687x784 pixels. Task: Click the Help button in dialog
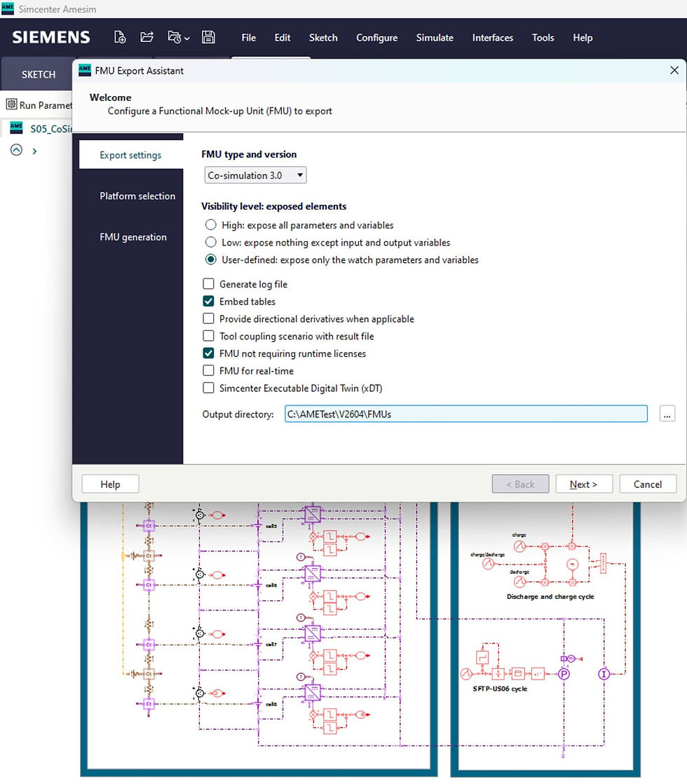111,484
